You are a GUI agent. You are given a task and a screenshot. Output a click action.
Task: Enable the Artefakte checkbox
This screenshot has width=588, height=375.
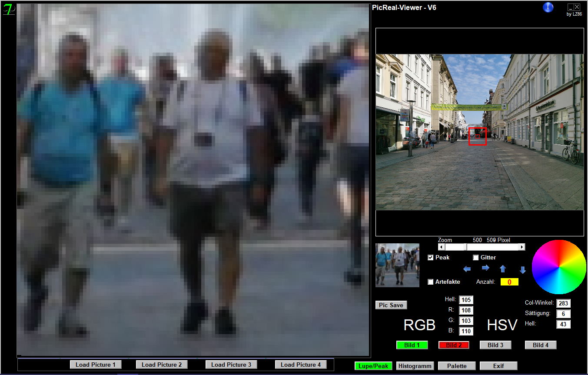431,282
